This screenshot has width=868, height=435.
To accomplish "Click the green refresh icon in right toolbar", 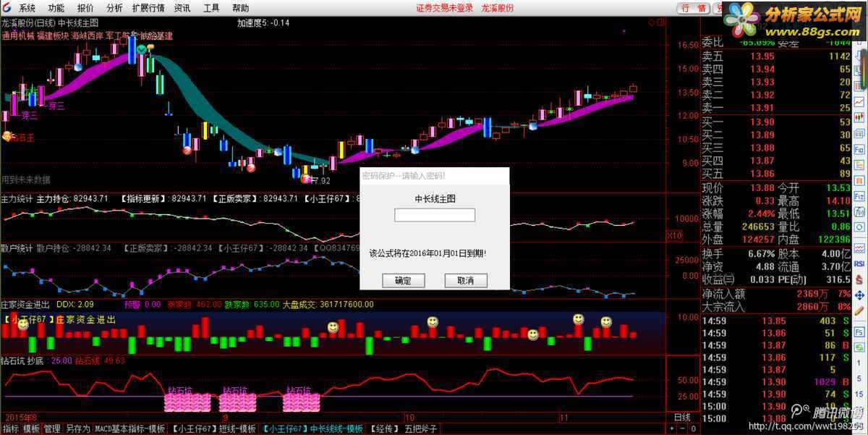I will pos(860,347).
